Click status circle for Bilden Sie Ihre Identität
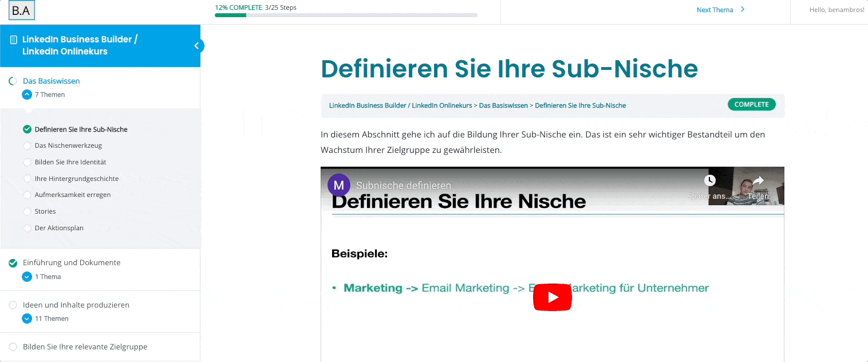 click(27, 162)
